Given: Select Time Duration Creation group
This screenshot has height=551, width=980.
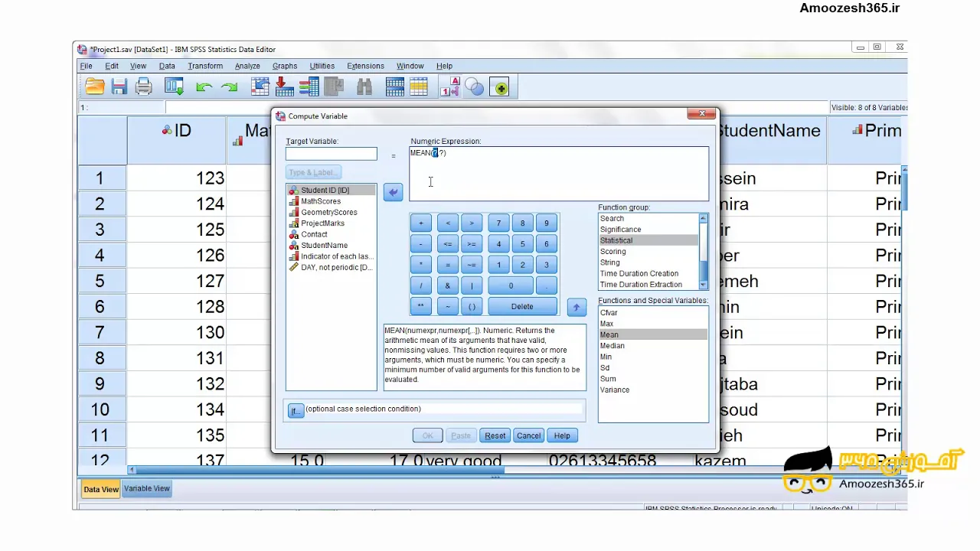Looking at the screenshot, I should click(x=648, y=273).
